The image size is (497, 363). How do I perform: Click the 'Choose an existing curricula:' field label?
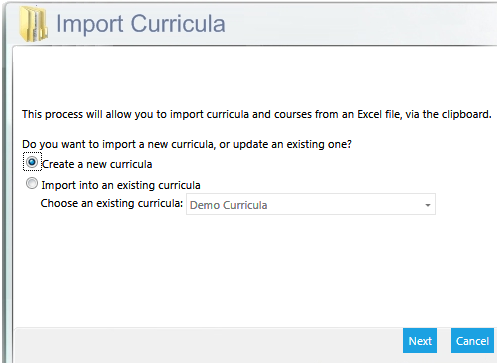pyautogui.click(x=112, y=203)
